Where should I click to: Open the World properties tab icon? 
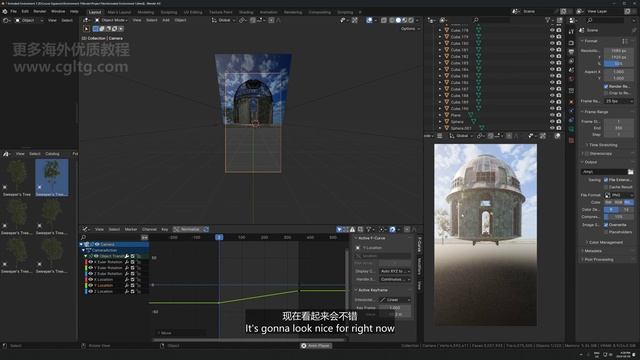click(571, 79)
